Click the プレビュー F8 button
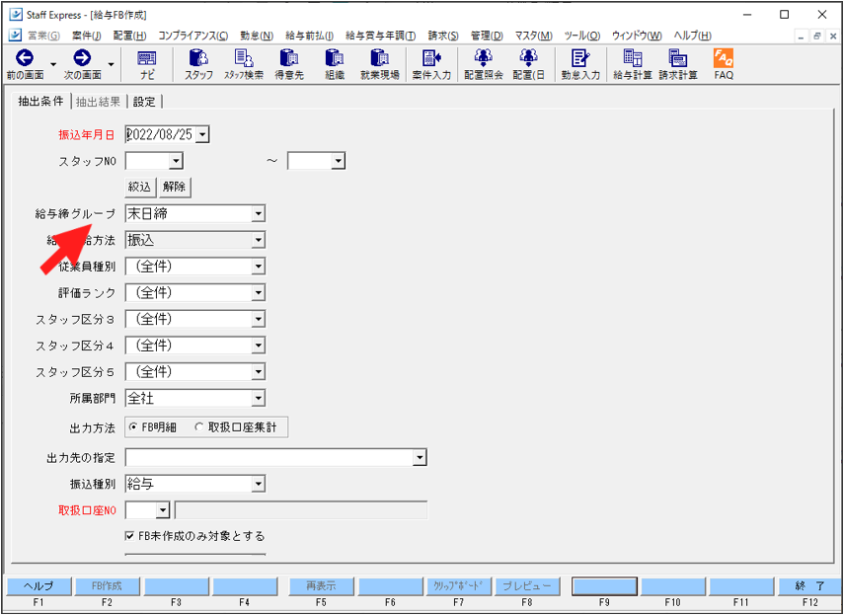 click(x=527, y=585)
